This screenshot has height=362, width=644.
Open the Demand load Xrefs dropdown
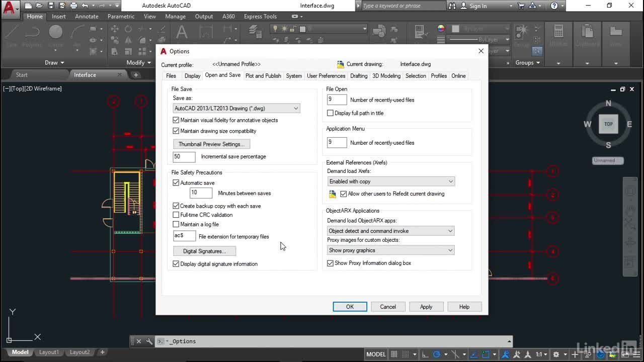click(x=391, y=182)
